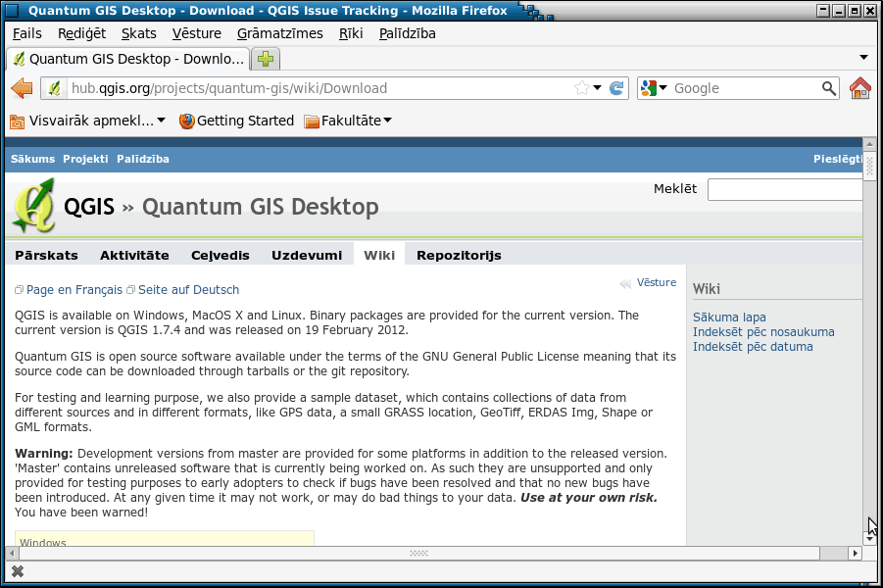Viewport: 883px width, 588px height.
Task: Open the wiki page Vēsture history link
Action: click(657, 282)
